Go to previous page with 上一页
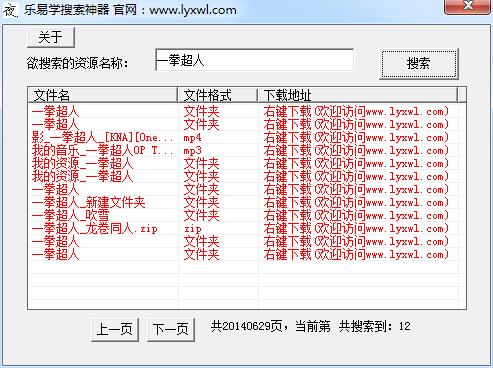 [115, 330]
